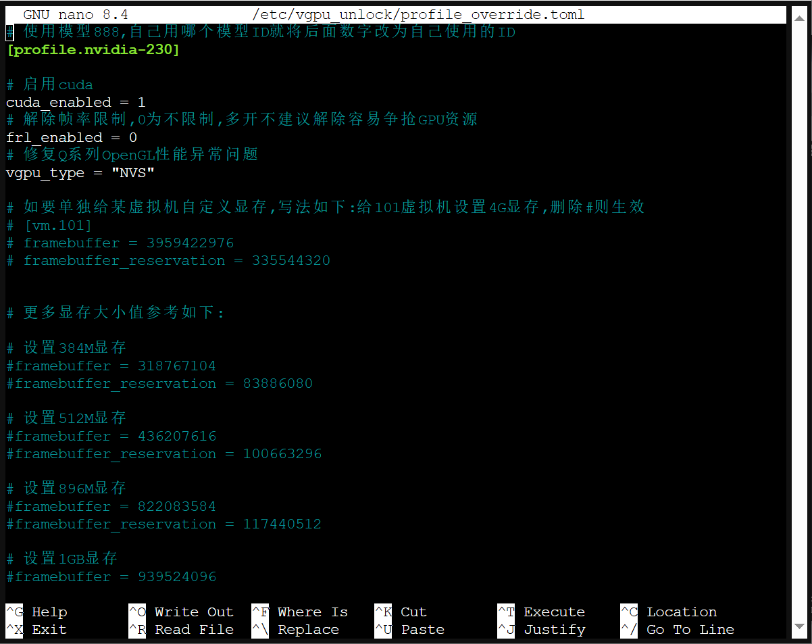Click the ^X Exit shortcut
The width and height of the screenshot is (812, 644).
[x=37, y=629]
